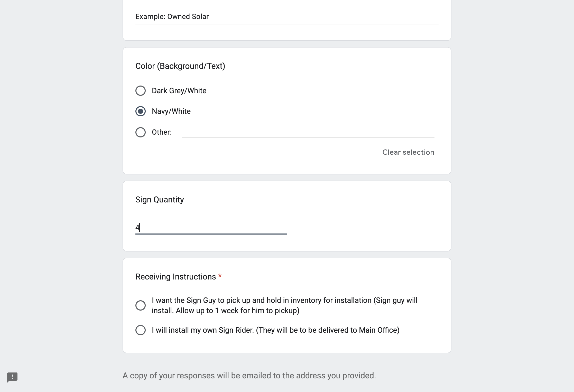This screenshot has height=392, width=574.
Task: Click the Receiving Instructions heading
Action: (175, 277)
